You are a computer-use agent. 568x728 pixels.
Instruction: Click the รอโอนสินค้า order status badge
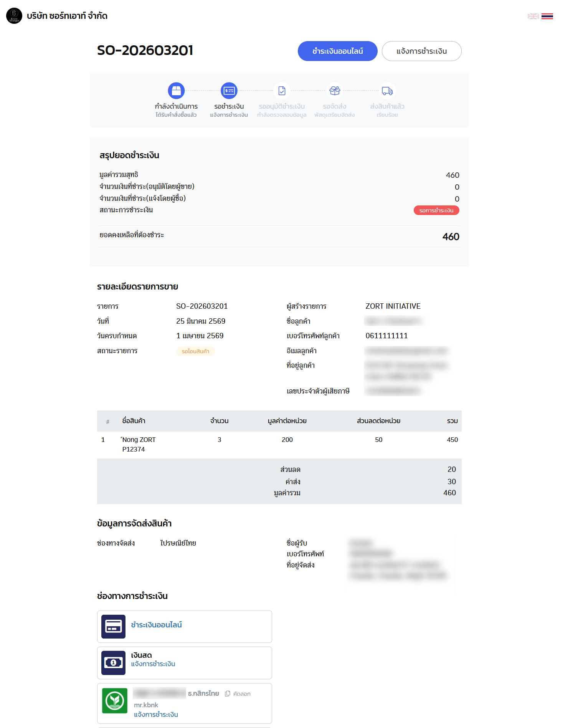click(195, 351)
